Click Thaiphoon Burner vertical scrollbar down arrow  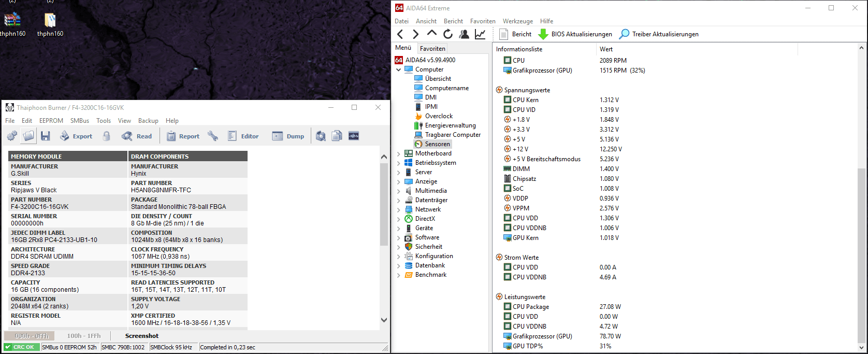point(384,320)
